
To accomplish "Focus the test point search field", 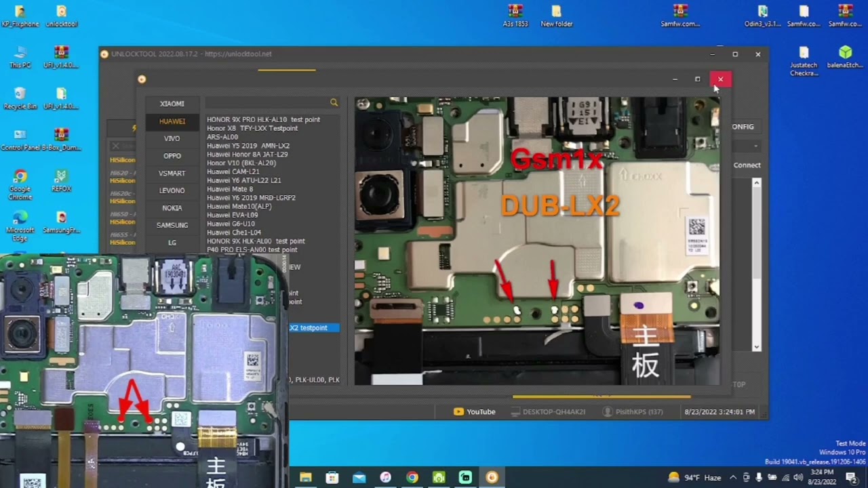I will click(268, 102).
